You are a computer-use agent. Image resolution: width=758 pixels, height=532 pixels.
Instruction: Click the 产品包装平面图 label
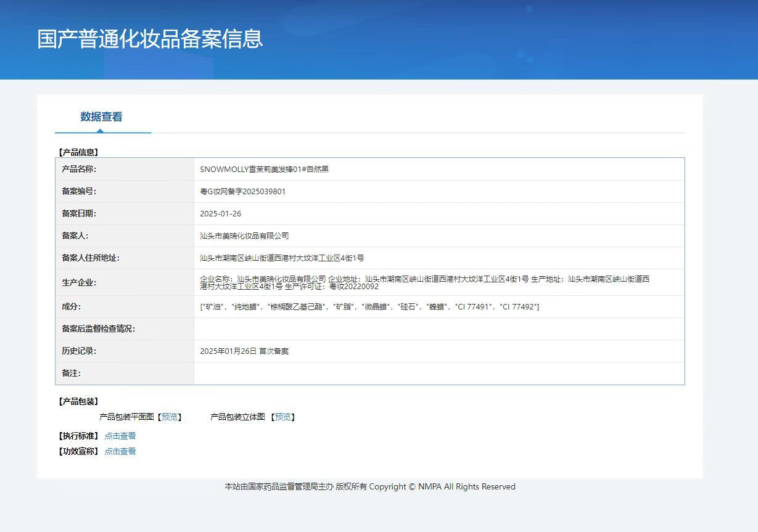click(126, 417)
